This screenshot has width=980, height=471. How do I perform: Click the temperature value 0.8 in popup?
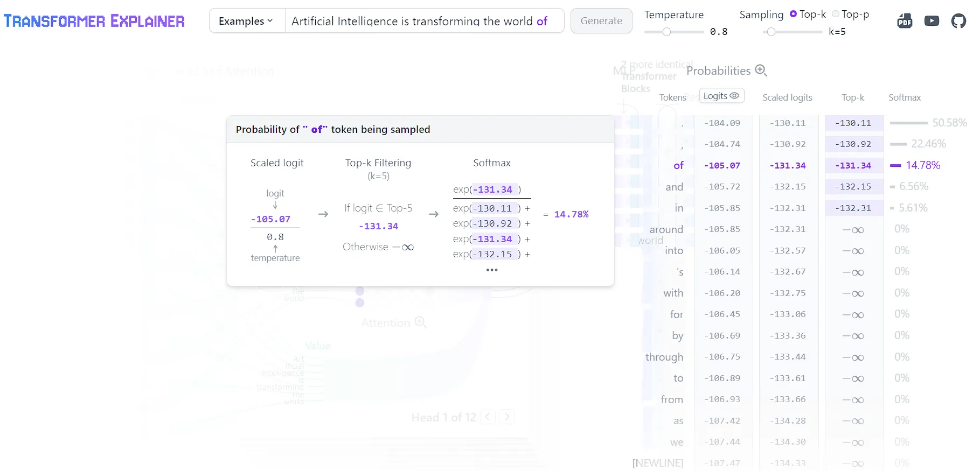(x=275, y=237)
